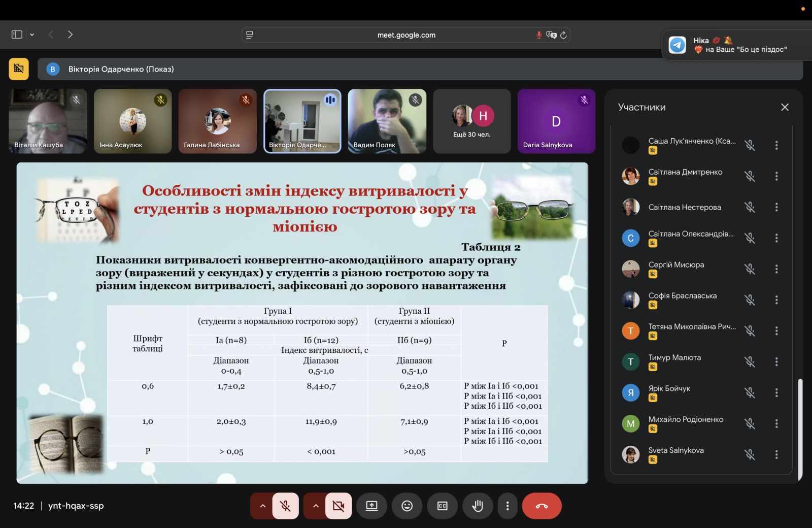Toggle the camera on/off button

tap(338, 506)
